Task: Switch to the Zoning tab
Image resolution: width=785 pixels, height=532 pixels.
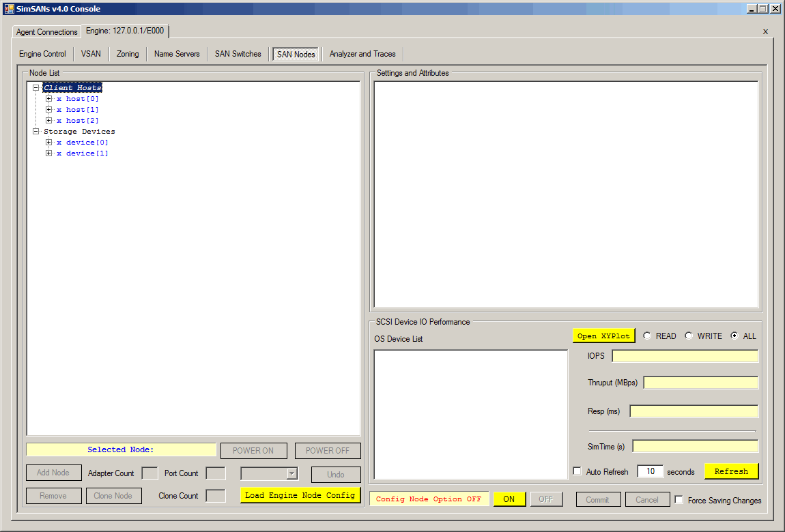Action: pos(128,54)
